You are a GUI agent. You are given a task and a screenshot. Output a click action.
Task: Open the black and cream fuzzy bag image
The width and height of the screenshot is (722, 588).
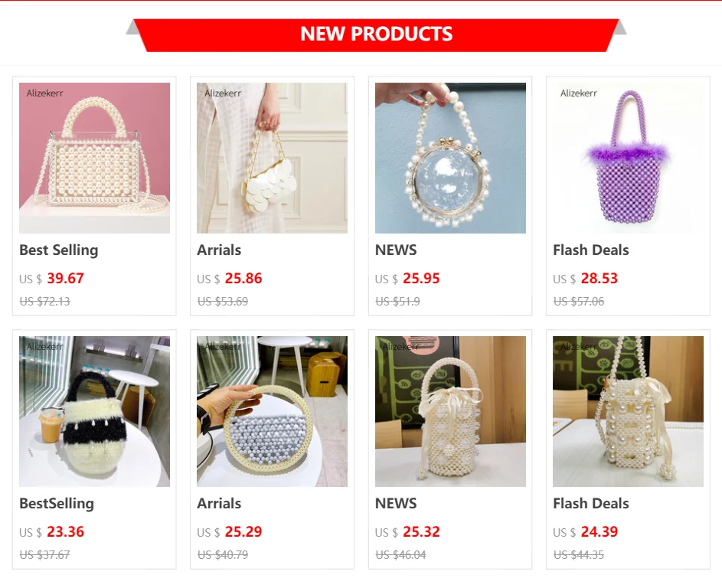[94, 411]
